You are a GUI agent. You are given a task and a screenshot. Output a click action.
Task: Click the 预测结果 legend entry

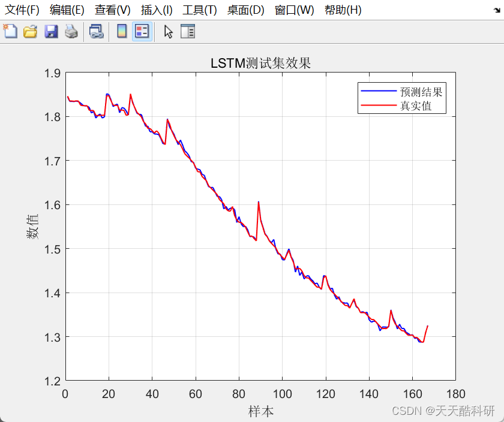click(x=421, y=92)
